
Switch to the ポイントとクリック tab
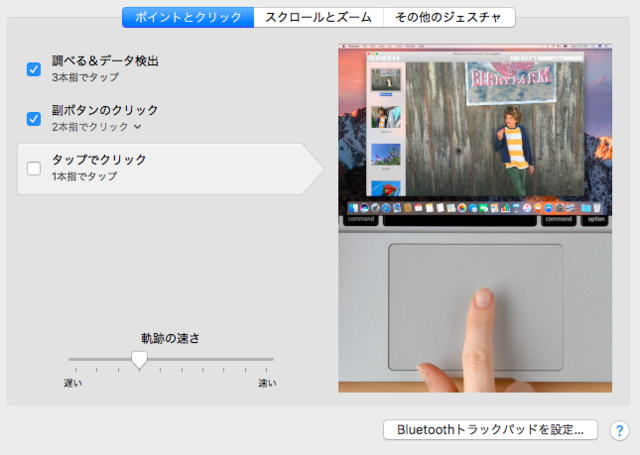[x=187, y=17]
